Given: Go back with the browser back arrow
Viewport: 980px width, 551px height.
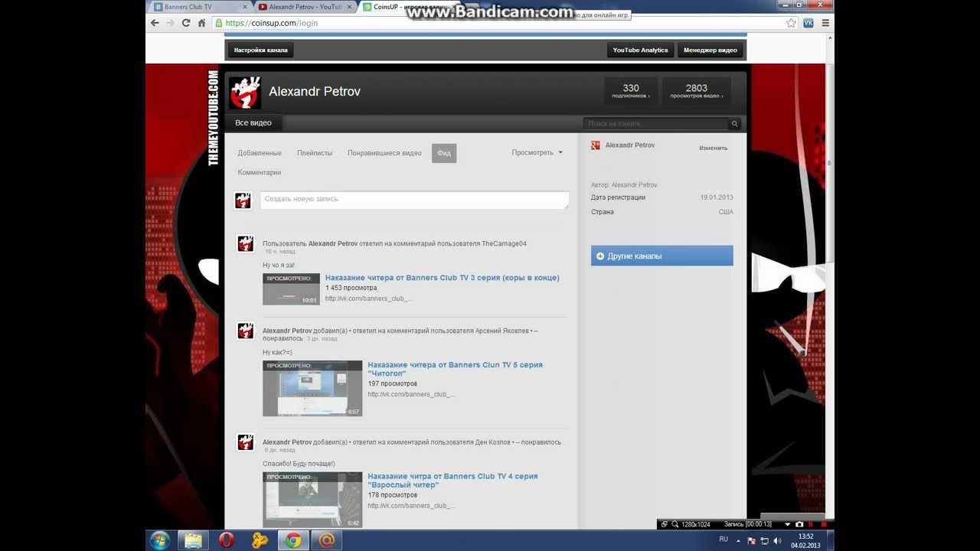Looking at the screenshot, I should point(155,23).
